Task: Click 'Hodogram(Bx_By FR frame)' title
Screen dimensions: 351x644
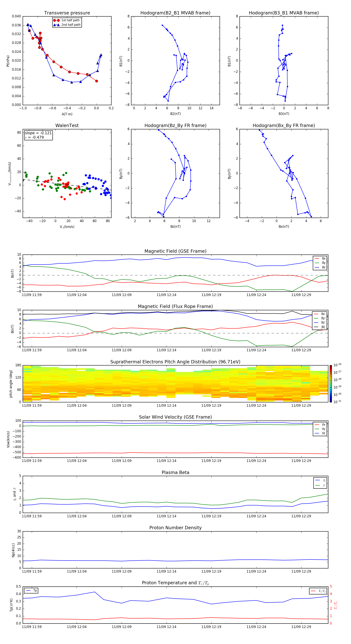Action: (284, 125)
